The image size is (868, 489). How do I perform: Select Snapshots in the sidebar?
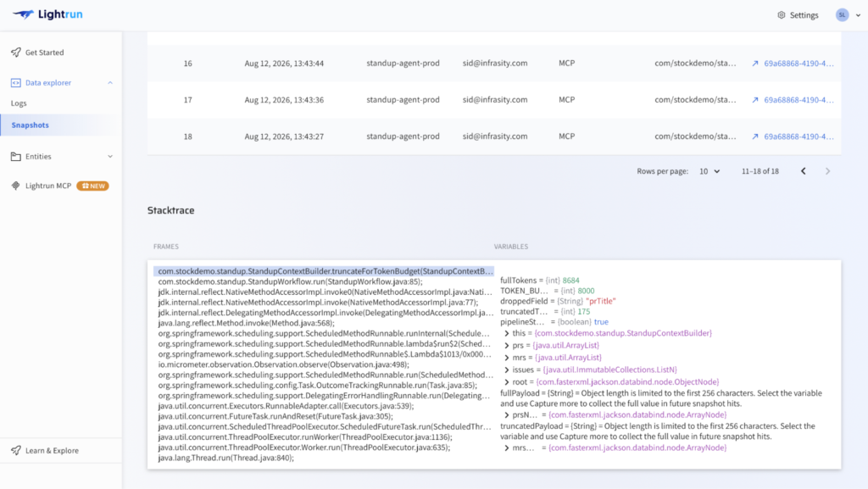60,125
